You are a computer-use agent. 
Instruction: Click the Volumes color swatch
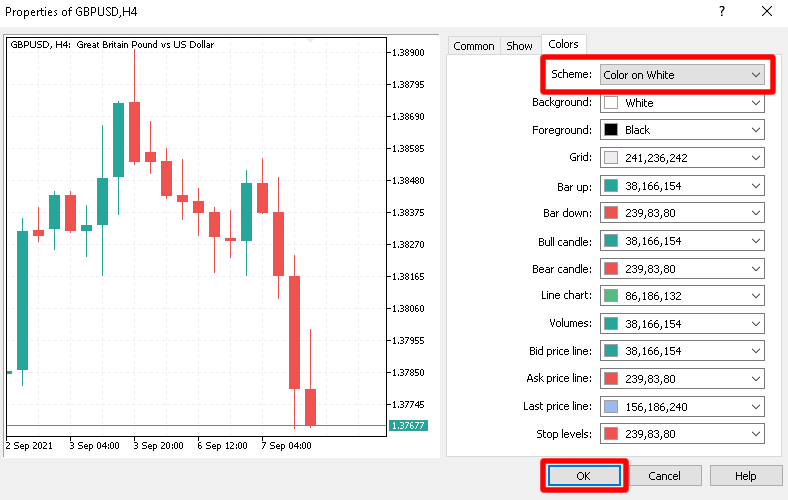click(611, 324)
